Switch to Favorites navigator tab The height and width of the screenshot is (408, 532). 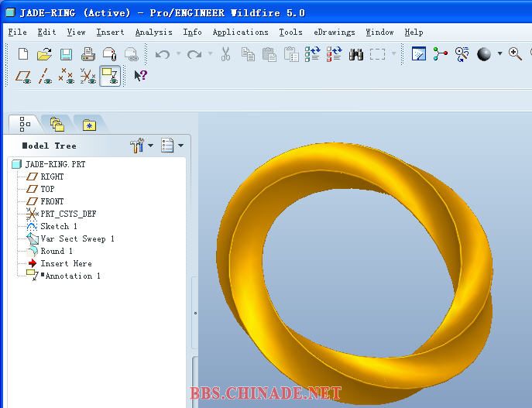(x=89, y=125)
